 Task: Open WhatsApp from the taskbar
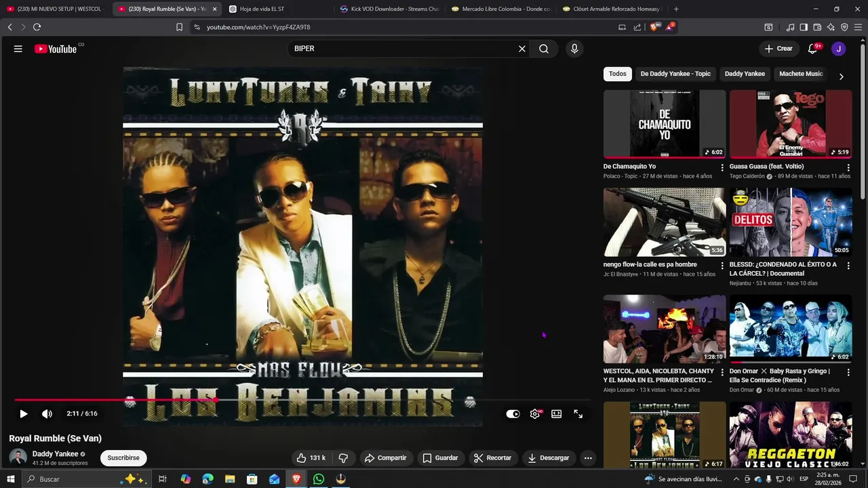coord(319,479)
